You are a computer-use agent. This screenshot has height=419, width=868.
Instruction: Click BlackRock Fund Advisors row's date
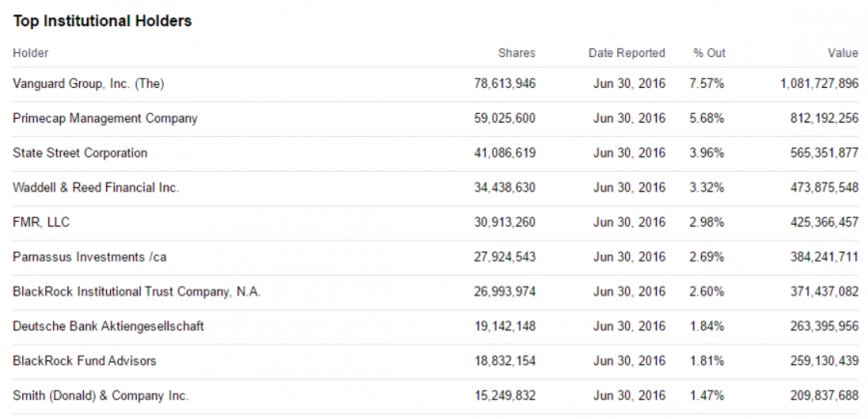(630, 361)
